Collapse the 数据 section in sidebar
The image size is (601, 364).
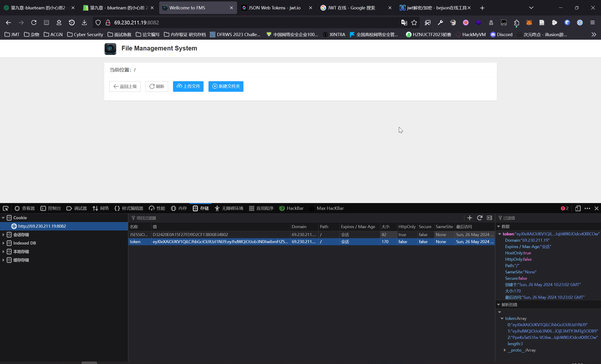point(499,226)
